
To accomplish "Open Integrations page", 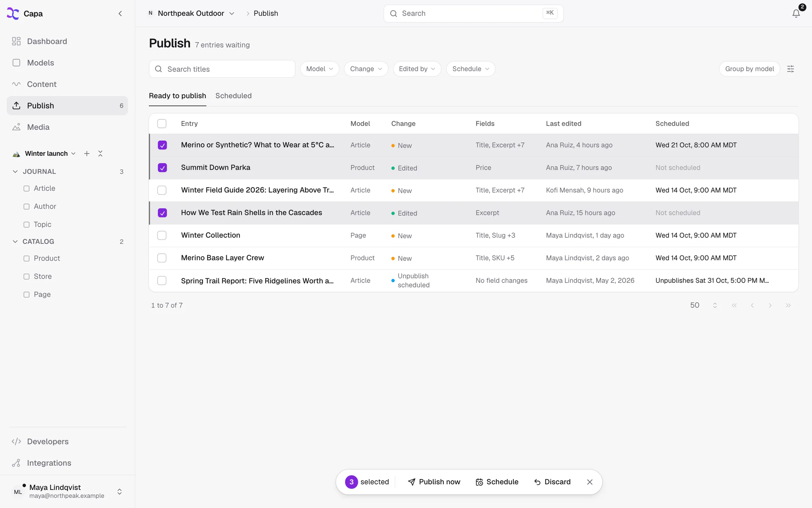I will click(67, 463).
